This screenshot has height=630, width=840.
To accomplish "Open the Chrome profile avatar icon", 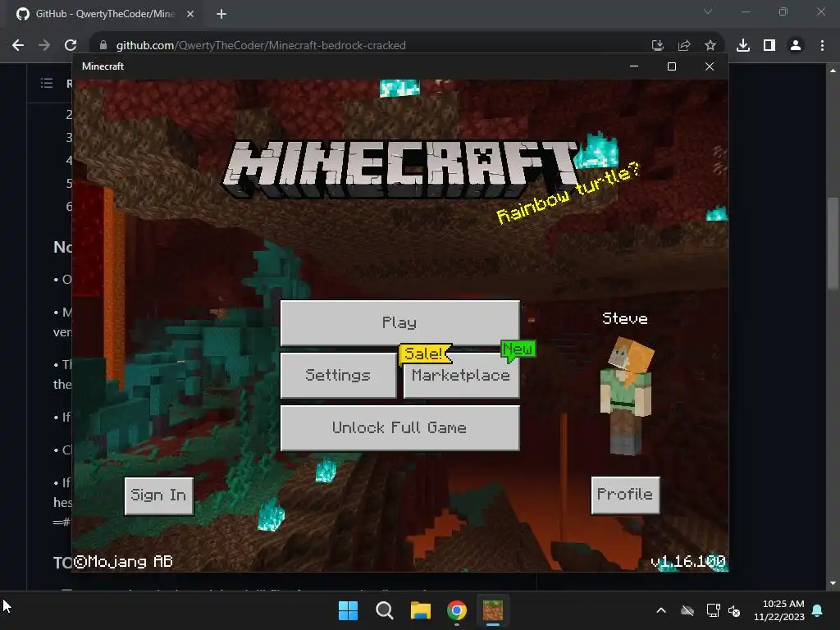I will coord(796,46).
